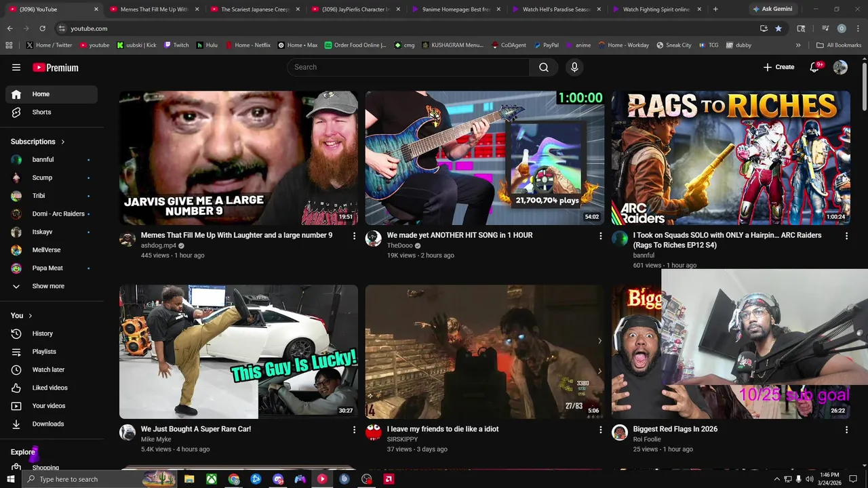Open SIRSKIPPY channel avatar
Viewport: 868px width, 488px height.
[374, 432]
